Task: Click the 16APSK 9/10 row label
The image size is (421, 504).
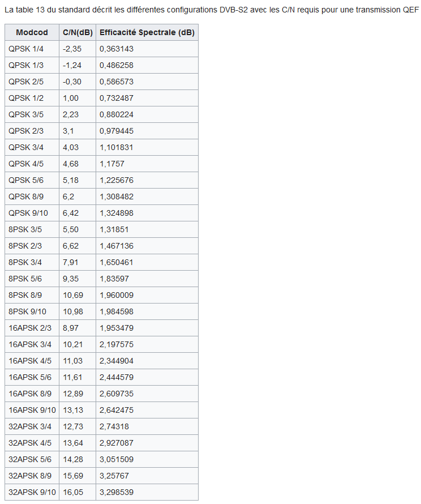Action: coord(32,410)
